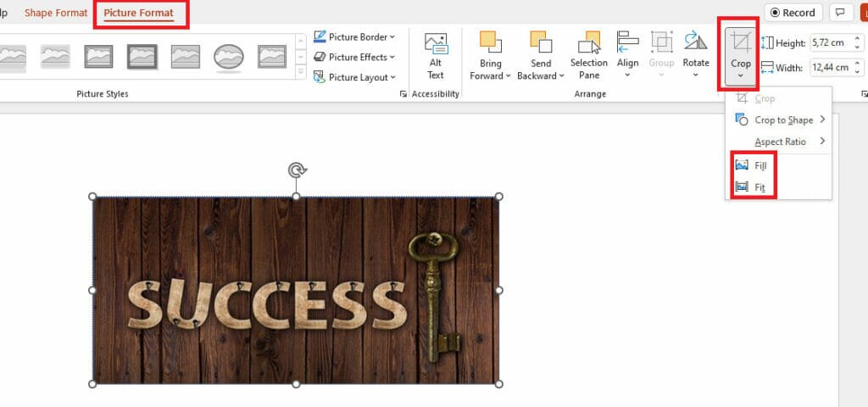
Task: Click the Send Backward icon
Action: tap(541, 44)
